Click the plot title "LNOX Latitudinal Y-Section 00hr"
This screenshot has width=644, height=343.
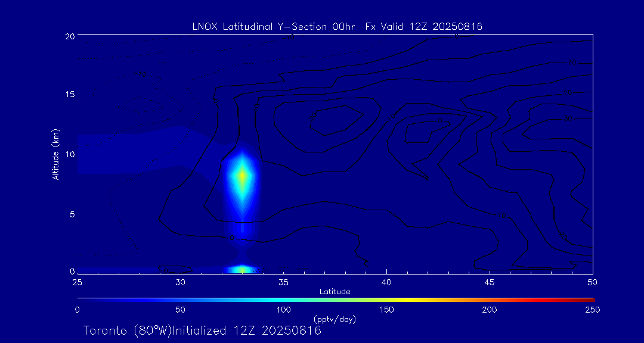(274, 27)
